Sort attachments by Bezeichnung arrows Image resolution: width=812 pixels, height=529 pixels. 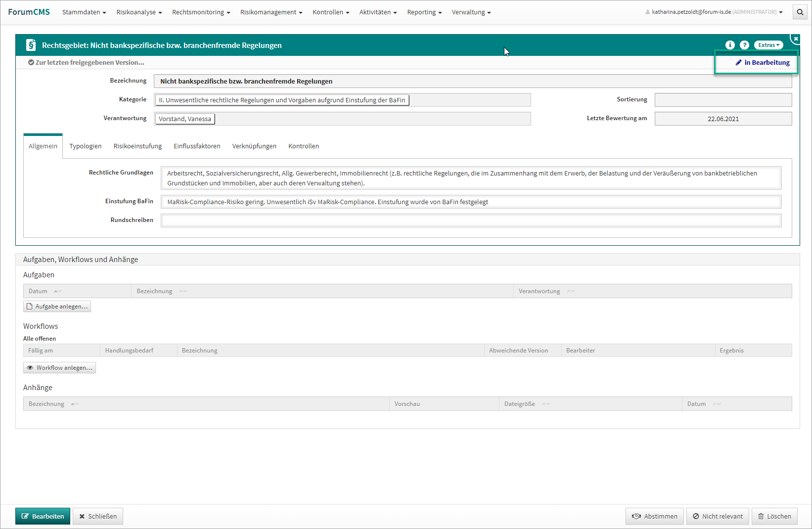74,404
